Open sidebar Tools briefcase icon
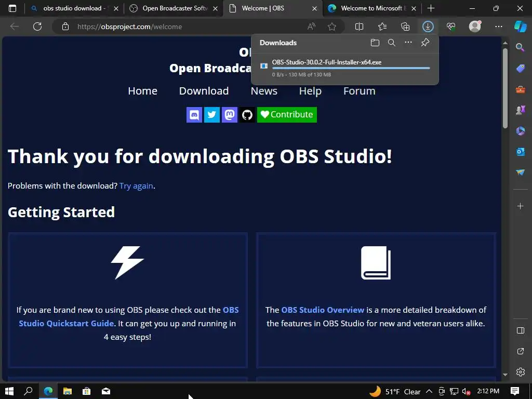Image resolution: width=532 pixels, height=399 pixels. 520,89
